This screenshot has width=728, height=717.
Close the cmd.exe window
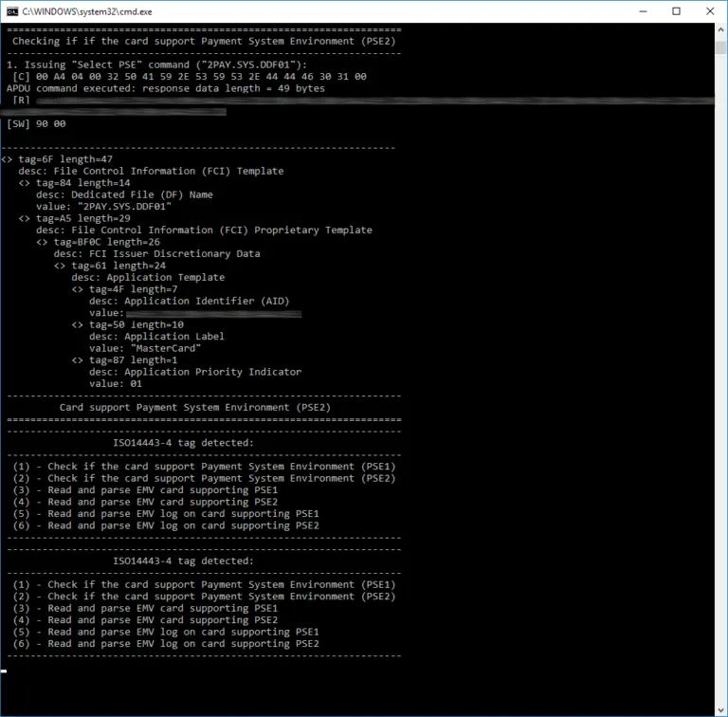pos(710,11)
